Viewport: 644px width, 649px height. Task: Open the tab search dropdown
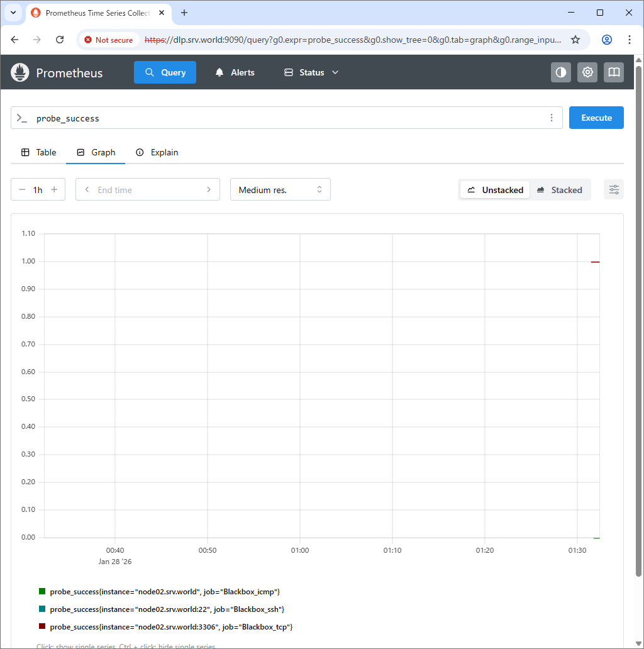(x=13, y=13)
